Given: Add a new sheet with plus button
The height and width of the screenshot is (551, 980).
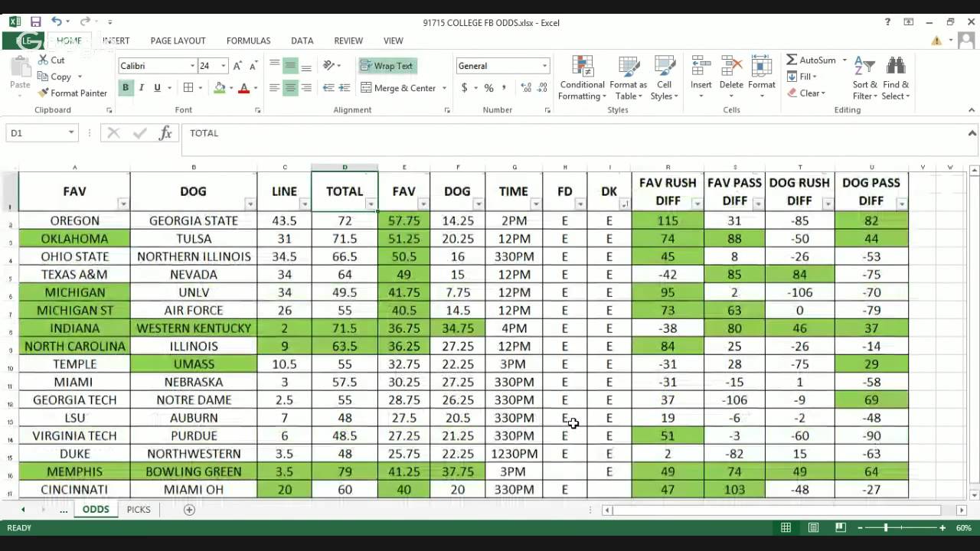Looking at the screenshot, I should point(189,510).
